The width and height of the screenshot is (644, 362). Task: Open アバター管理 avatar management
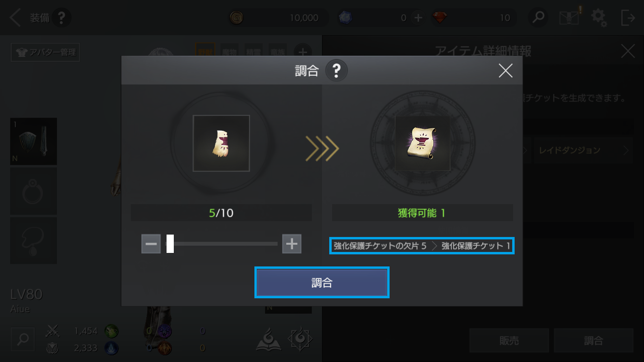45,52
